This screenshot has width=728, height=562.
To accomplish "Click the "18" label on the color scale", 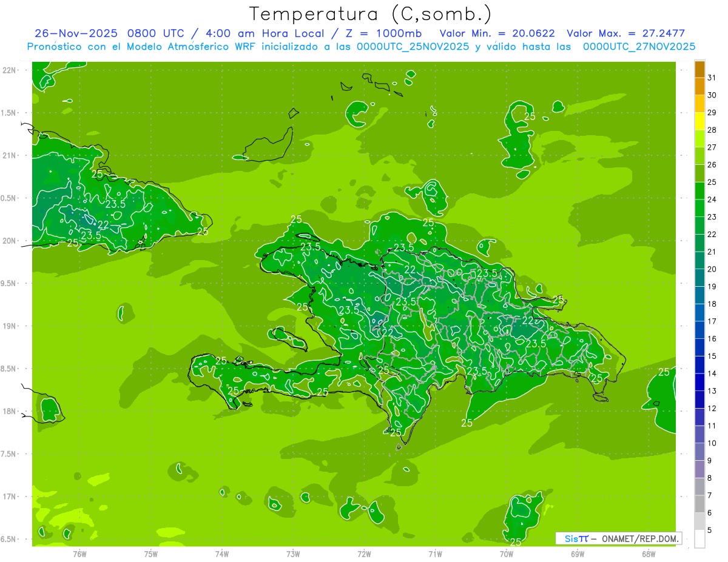I will (x=712, y=304).
